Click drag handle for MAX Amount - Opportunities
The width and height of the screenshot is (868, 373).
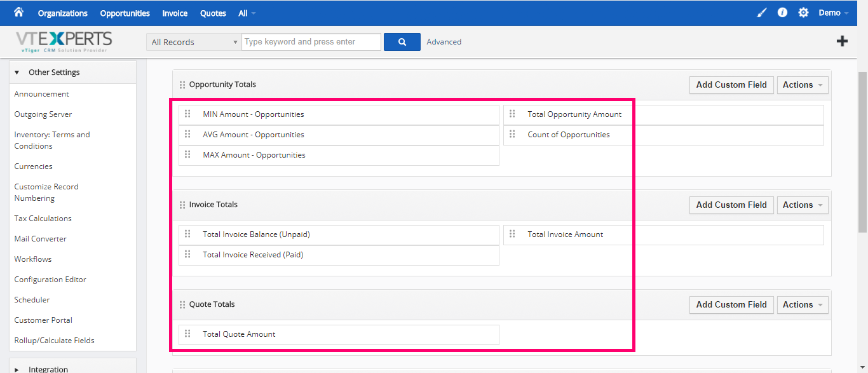tap(187, 154)
